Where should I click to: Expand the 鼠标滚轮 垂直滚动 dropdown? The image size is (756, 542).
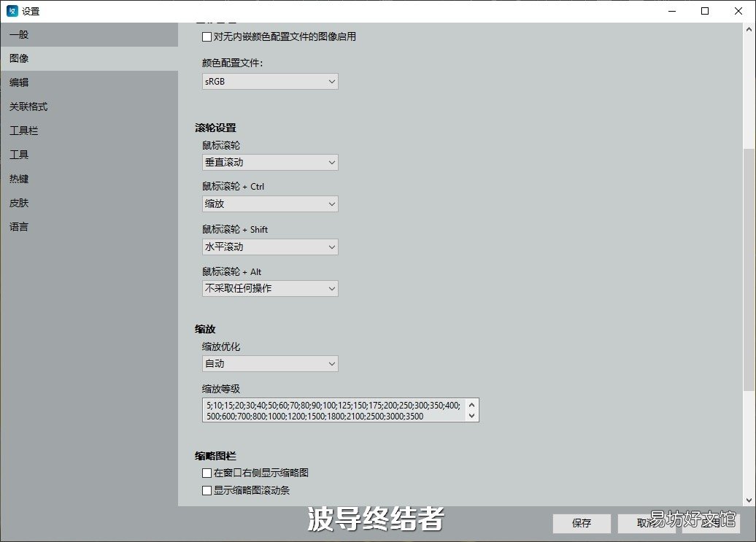pyautogui.click(x=270, y=163)
